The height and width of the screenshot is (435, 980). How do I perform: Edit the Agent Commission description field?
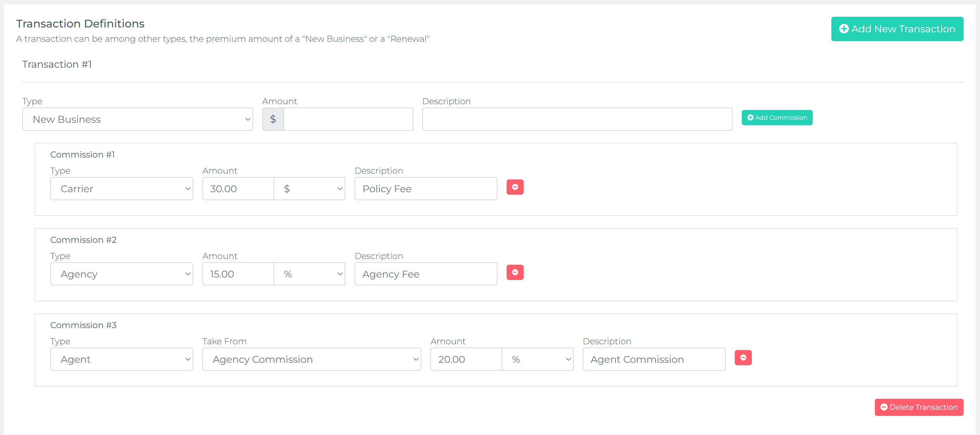[x=653, y=359]
